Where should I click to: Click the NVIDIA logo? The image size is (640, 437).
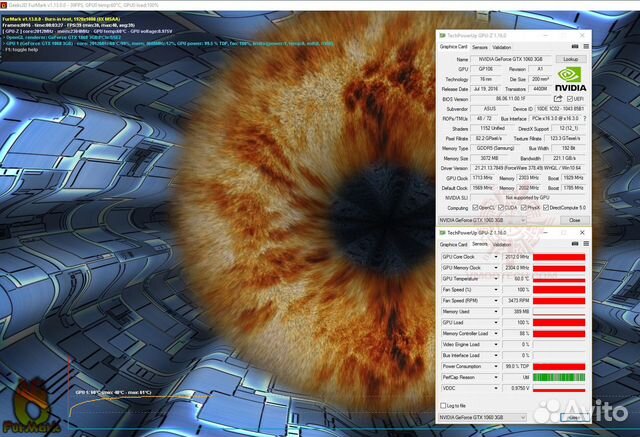tap(571, 80)
